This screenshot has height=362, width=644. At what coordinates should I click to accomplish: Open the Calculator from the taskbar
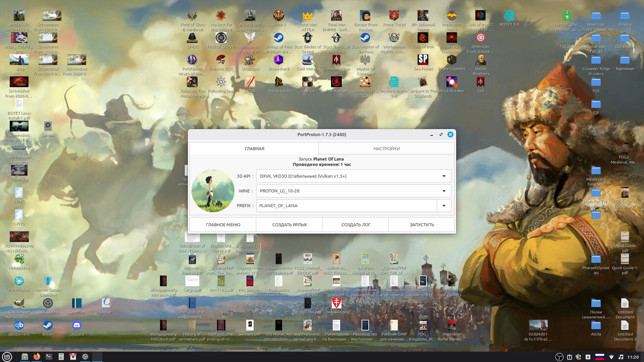(61, 356)
